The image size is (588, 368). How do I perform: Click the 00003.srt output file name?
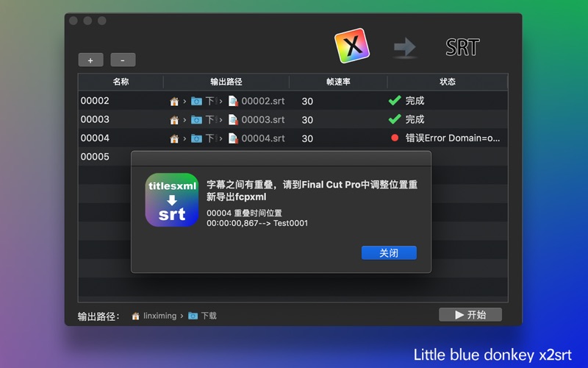(x=263, y=120)
